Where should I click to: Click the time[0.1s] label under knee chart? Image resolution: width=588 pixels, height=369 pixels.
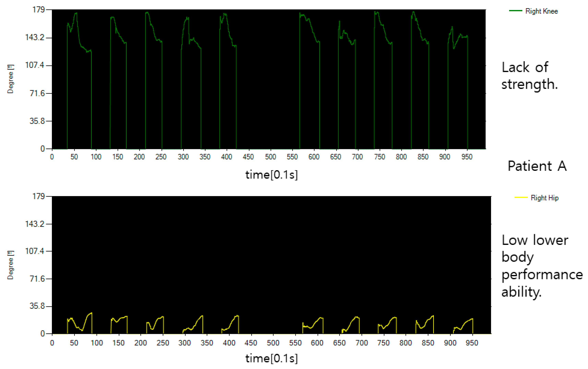point(271,175)
